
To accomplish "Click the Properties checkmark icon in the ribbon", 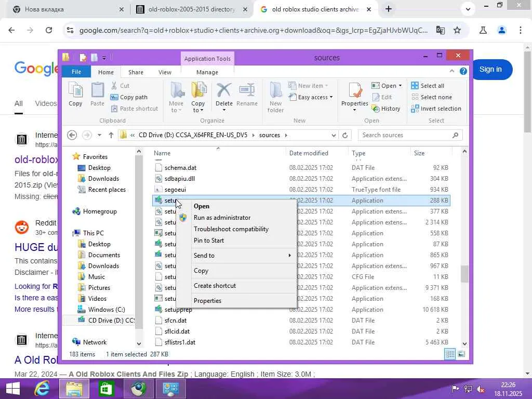I will [354, 91].
